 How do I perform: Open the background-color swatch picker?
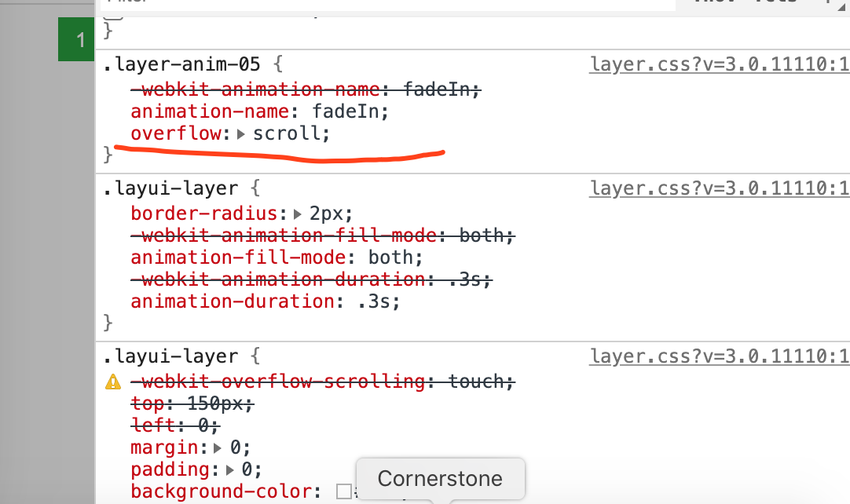(x=343, y=492)
